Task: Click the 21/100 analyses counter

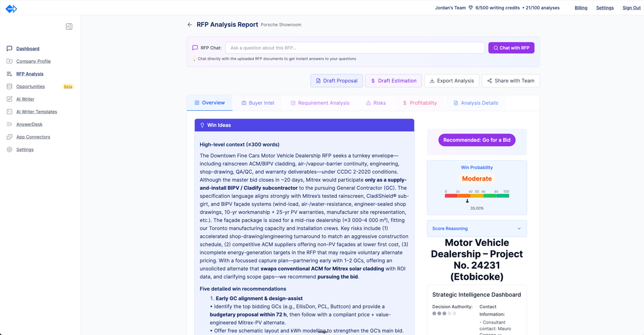Action: pos(543,8)
